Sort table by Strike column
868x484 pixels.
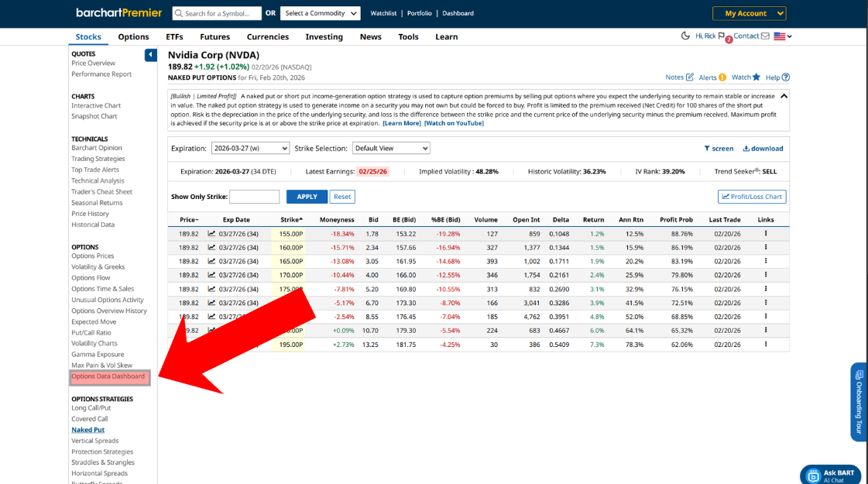[x=291, y=220]
